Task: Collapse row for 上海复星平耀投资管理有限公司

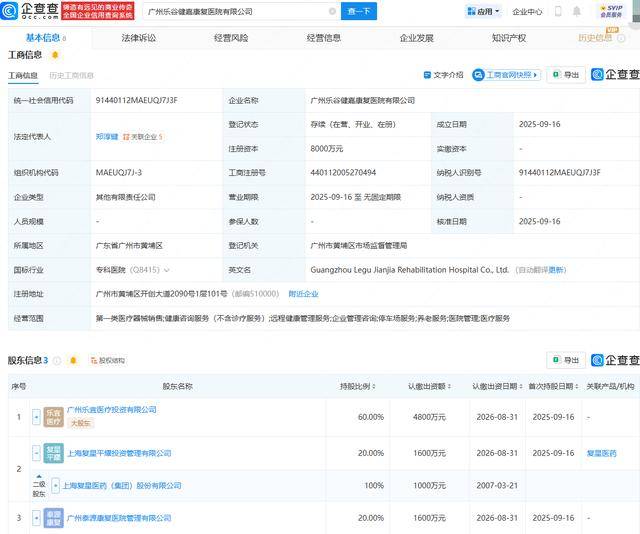Action: (36, 453)
